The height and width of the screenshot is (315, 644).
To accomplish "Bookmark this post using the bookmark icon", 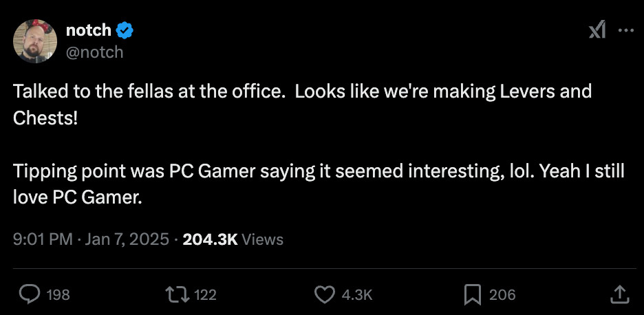I will point(472,294).
